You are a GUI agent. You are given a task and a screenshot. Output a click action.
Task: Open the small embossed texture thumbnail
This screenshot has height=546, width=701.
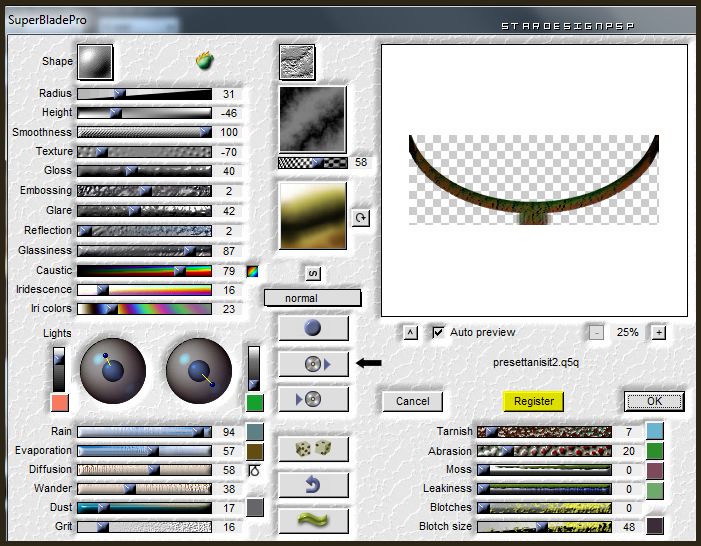coord(297,62)
